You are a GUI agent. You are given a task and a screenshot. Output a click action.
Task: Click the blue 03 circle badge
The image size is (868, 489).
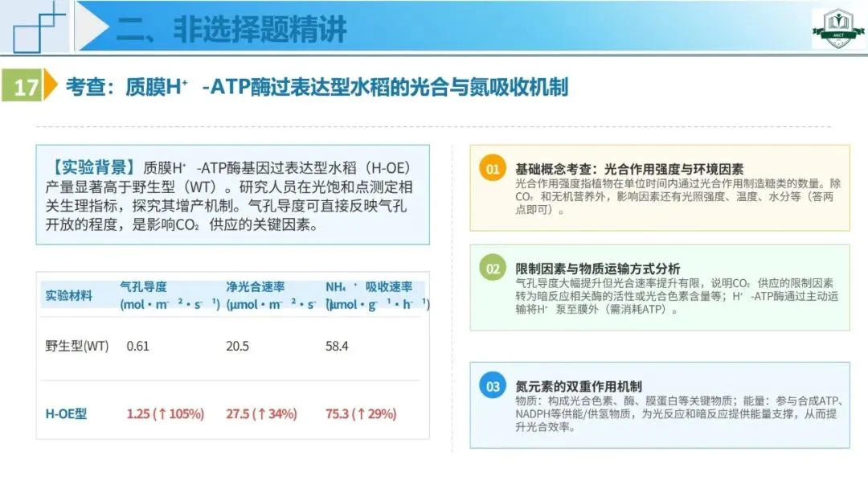tap(492, 385)
